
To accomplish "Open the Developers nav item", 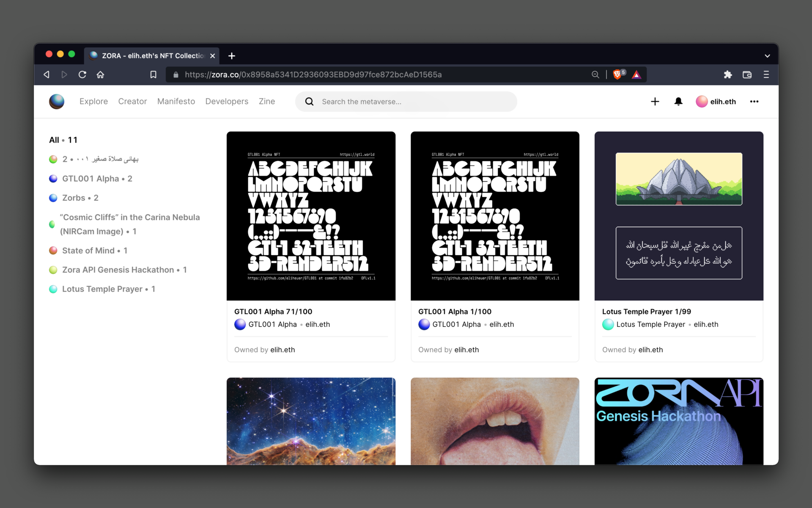I will pos(227,102).
